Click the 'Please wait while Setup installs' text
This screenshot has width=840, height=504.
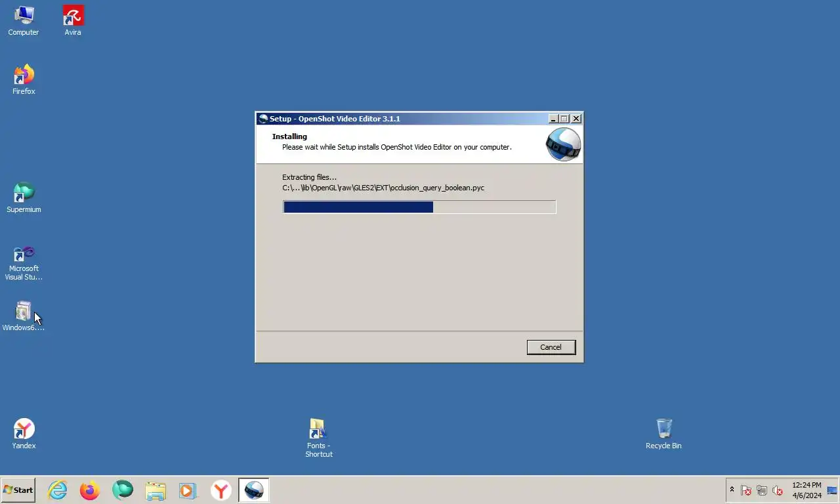396,147
